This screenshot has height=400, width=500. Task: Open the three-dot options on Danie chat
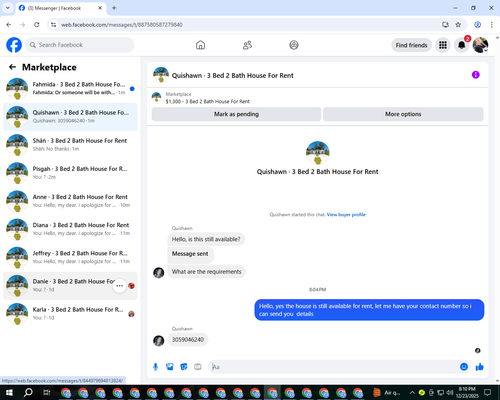coord(119,286)
